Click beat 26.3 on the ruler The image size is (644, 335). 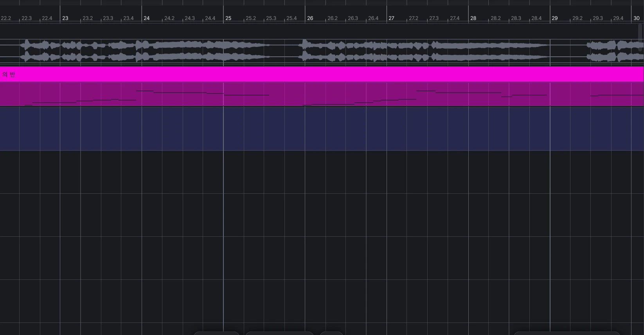(353, 18)
